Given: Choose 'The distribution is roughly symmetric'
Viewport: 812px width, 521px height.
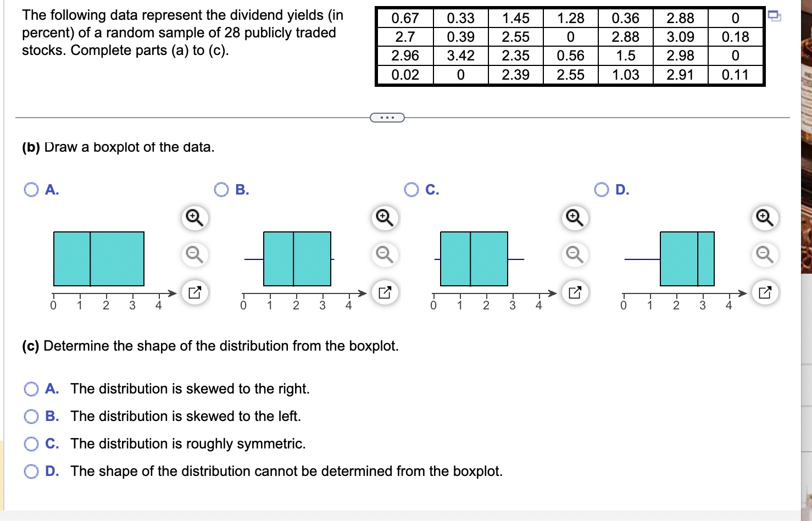Looking at the screenshot, I should [x=31, y=444].
